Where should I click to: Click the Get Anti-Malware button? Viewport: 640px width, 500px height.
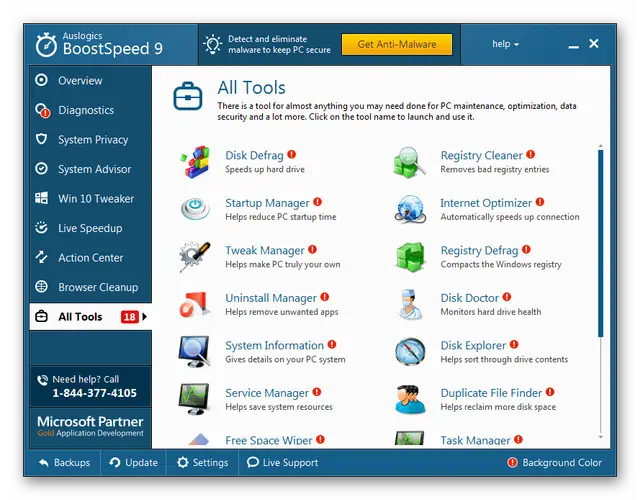[x=397, y=44]
